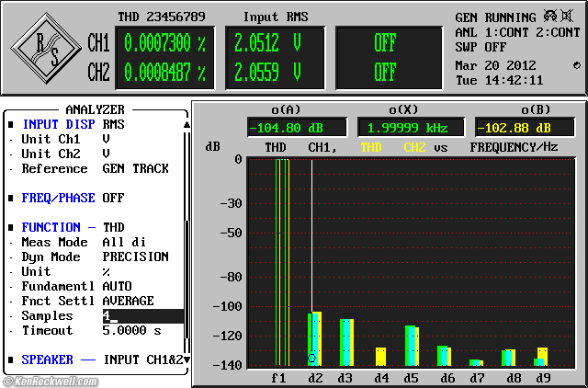Click the circular cursor marker on d2 bar
The height and width of the screenshot is (388, 588).
click(311, 358)
